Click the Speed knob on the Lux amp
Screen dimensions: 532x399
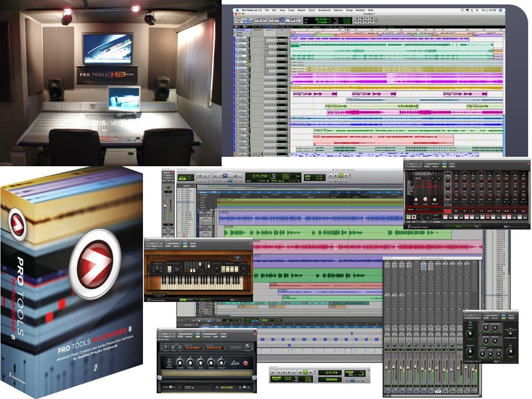pos(211,362)
